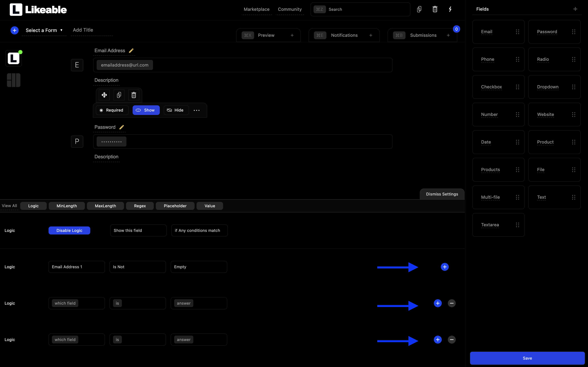Toggle Show visibility for description field
This screenshot has height=367, width=588.
[146, 110]
